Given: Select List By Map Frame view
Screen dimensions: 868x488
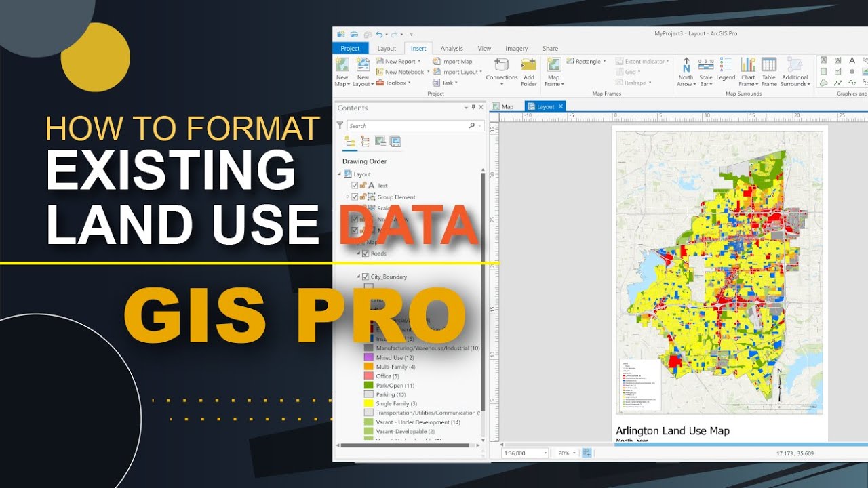Looking at the screenshot, I should click(380, 141).
